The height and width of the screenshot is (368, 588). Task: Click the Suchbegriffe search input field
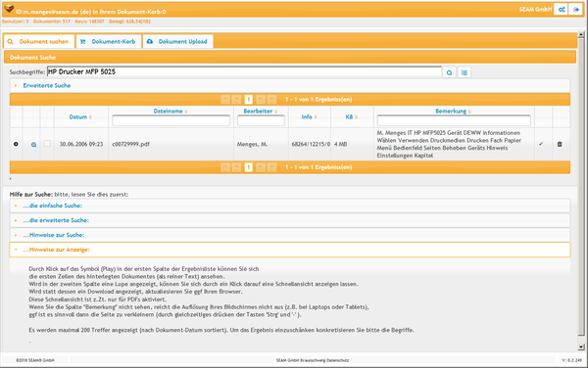244,71
